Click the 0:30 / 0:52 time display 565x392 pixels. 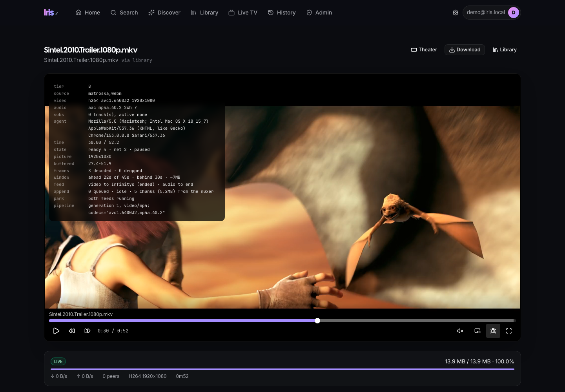[x=113, y=331]
